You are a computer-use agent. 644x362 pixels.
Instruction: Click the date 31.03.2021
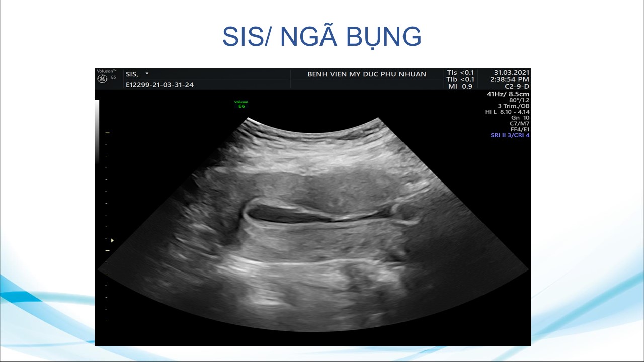pos(511,72)
